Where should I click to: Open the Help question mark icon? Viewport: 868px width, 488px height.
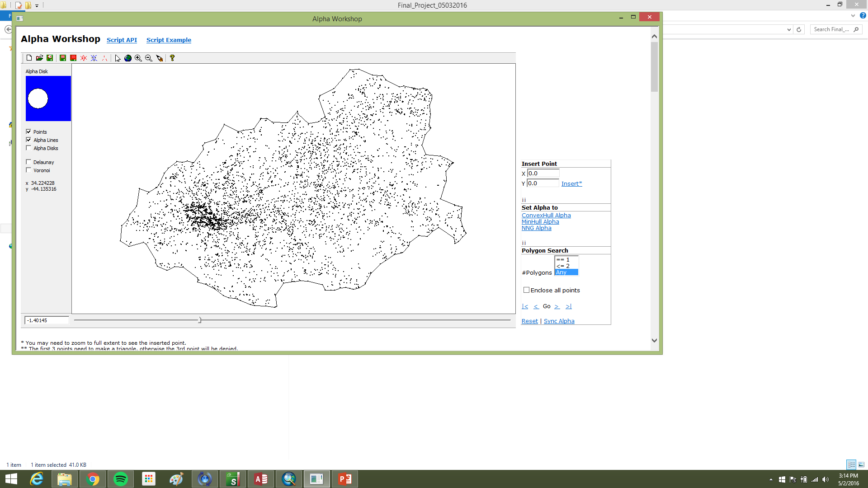coord(172,58)
